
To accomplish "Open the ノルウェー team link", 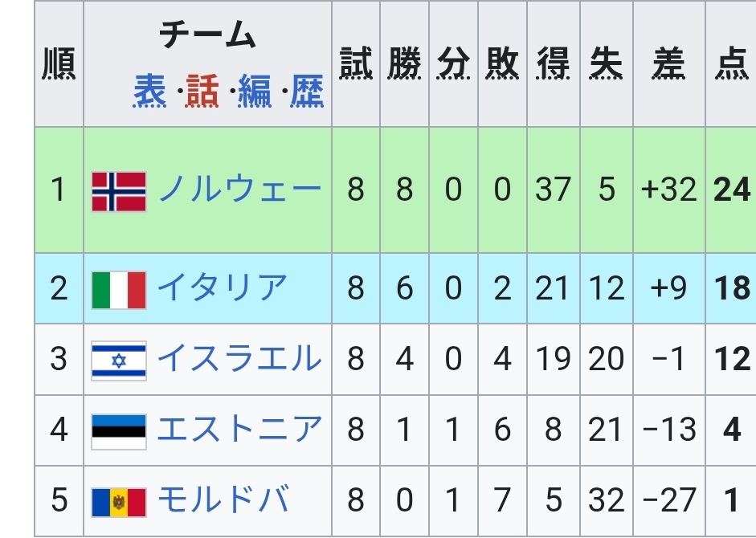I will (x=239, y=189).
